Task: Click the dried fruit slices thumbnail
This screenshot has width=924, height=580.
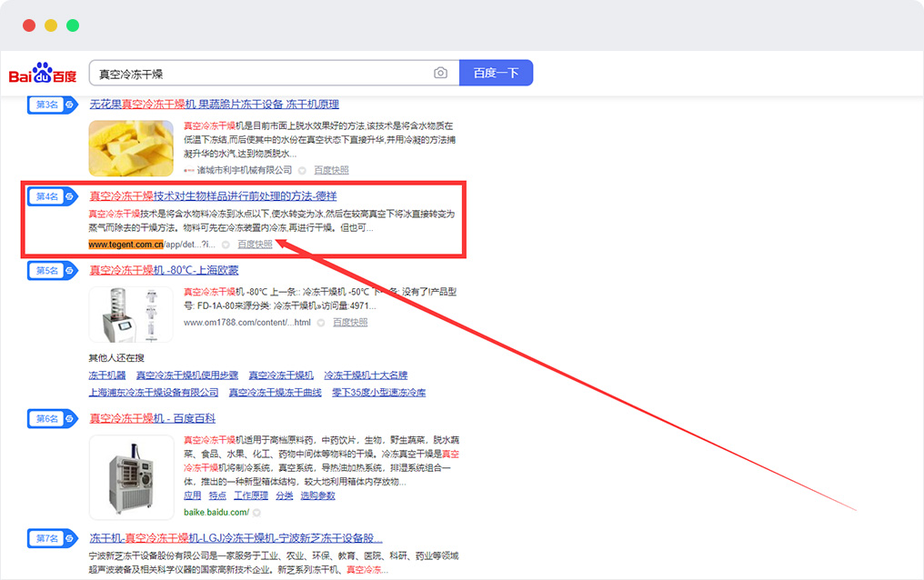Action: pyautogui.click(x=131, y=148)
